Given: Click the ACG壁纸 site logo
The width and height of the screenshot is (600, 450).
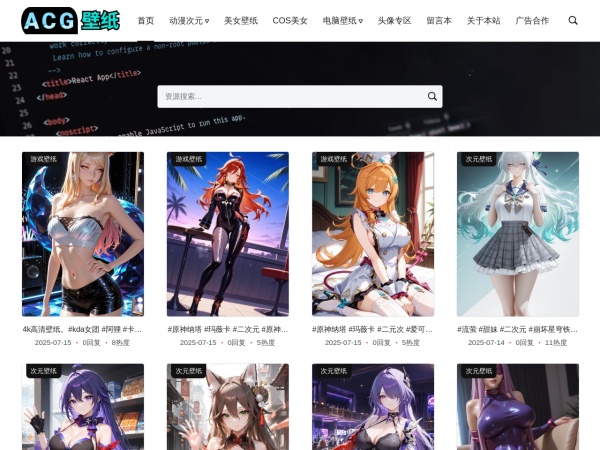Looking at the screenshot, I should tap(70, 20).
